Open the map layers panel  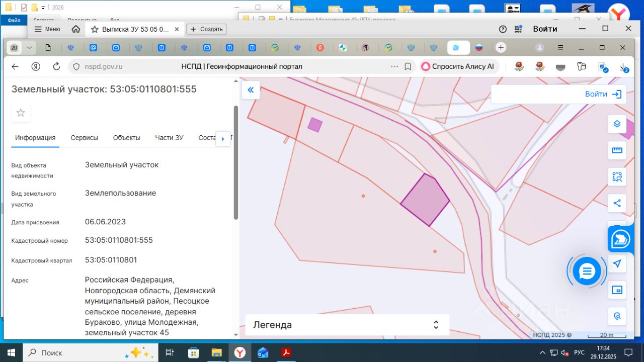[x=617, y=124]
